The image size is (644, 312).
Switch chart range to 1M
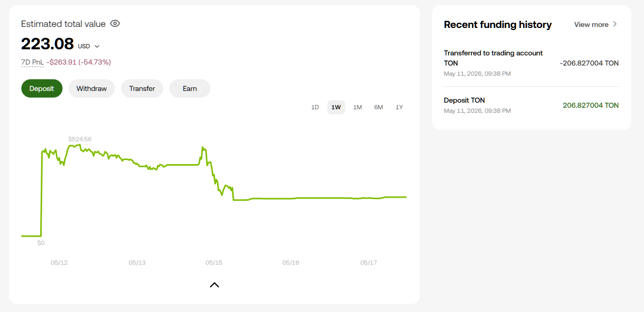click(x=357, y=107)
